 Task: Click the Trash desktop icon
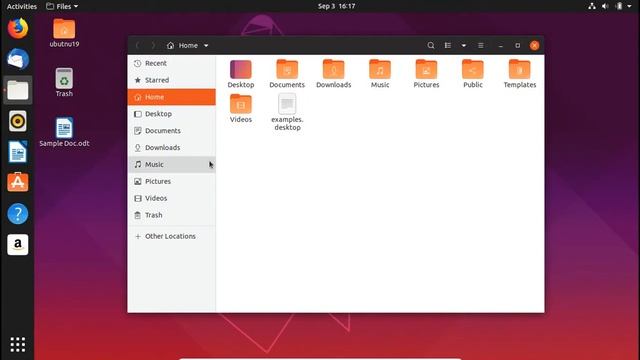pyautogui.click(x=64, y=82)
